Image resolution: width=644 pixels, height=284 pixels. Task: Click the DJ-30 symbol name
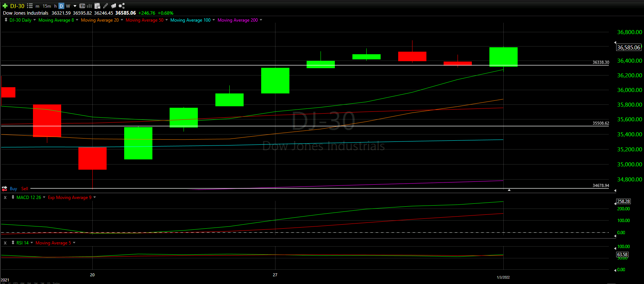(17, 6)
